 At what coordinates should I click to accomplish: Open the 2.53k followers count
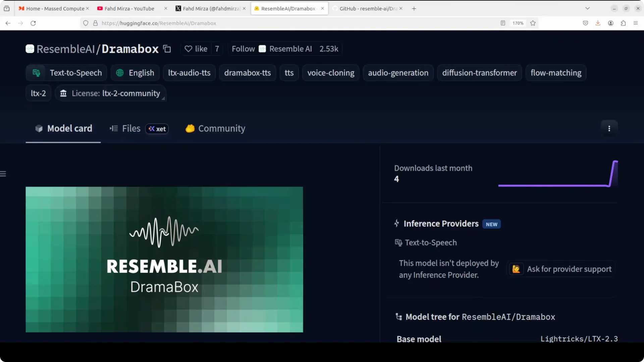[x=329, y=49]
